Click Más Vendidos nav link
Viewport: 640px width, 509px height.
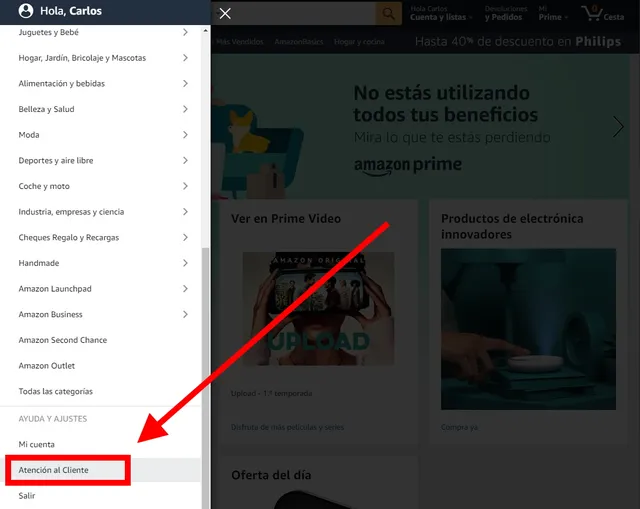point(240,42)
